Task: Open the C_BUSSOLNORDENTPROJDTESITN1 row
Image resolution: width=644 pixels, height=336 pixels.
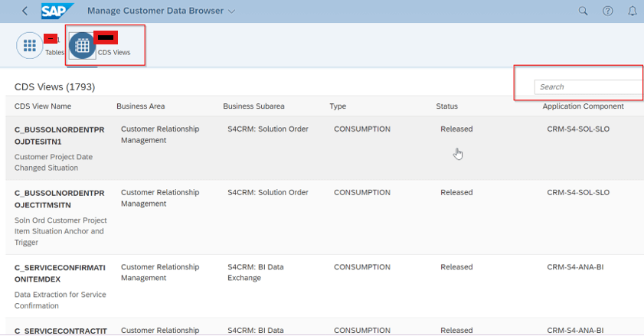Action: click(x=325, y=148)
